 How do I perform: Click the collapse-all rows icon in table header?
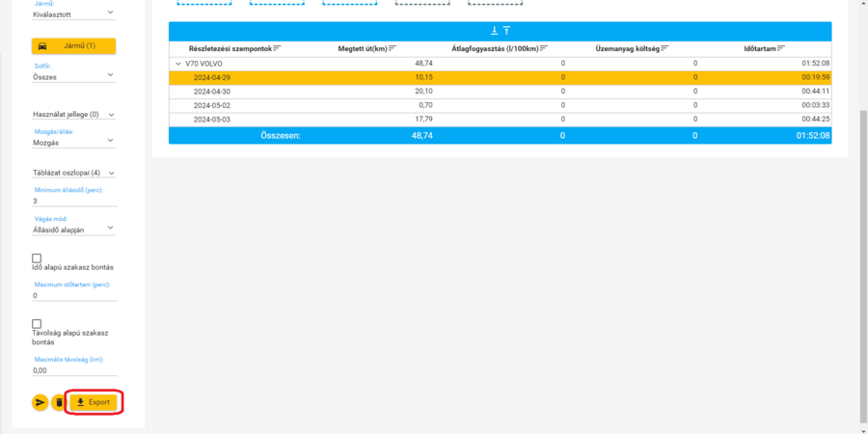point(506,31)
